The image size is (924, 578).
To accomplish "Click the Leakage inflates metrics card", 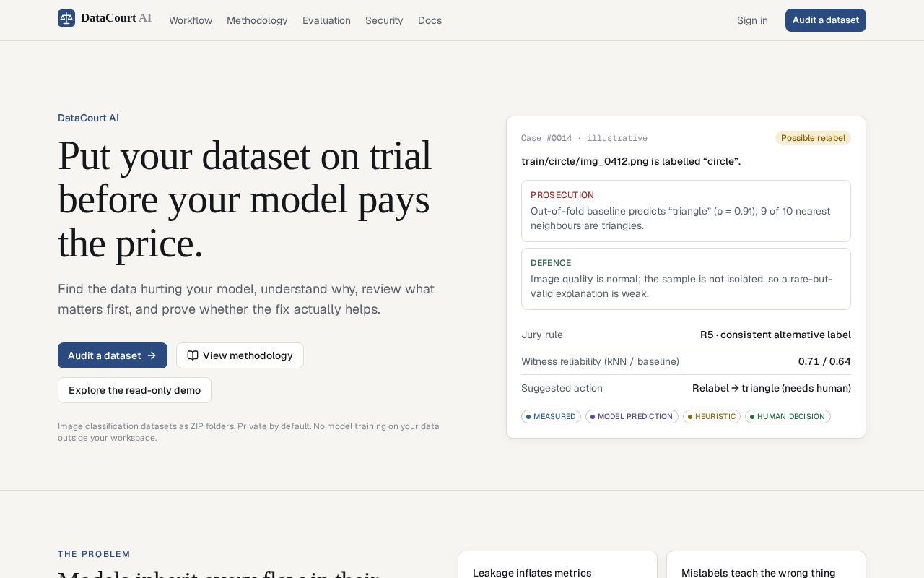I will click(x=557, y=564).
